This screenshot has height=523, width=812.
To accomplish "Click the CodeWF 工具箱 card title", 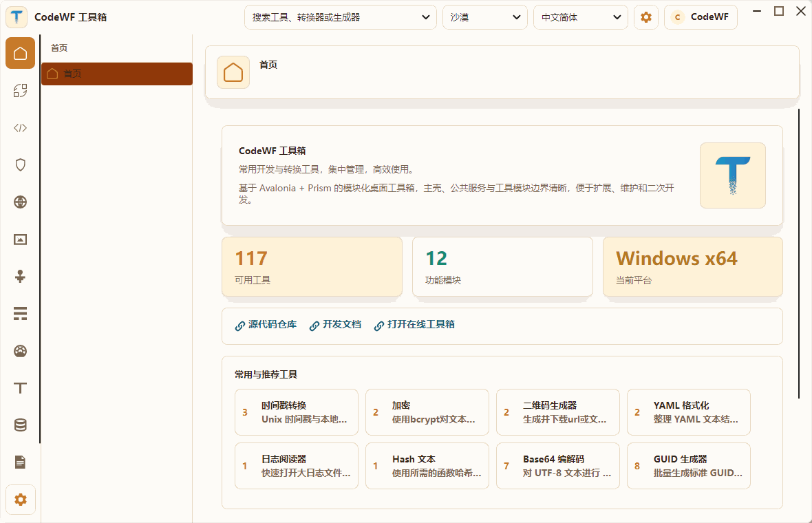I will pos(272,151).
